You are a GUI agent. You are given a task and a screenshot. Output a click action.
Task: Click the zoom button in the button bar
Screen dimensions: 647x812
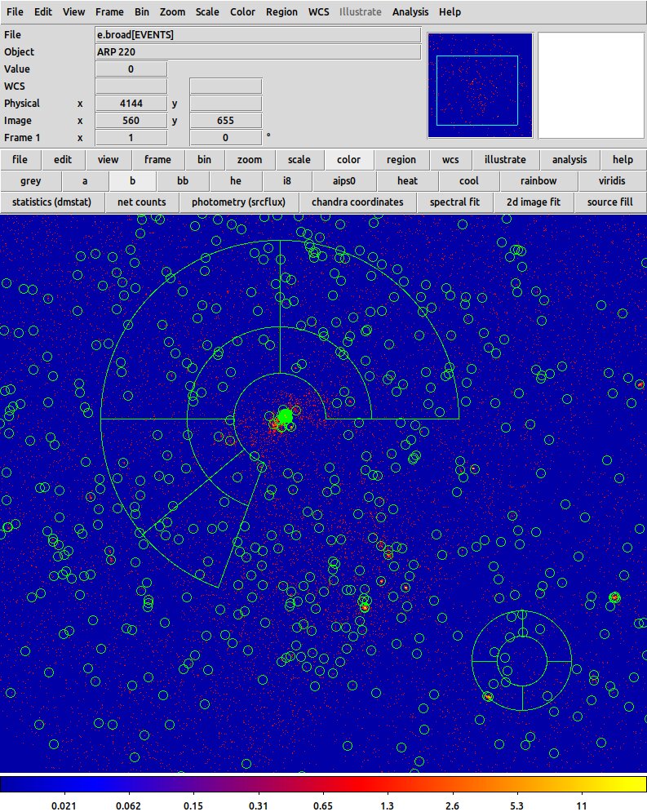[250, 159]
